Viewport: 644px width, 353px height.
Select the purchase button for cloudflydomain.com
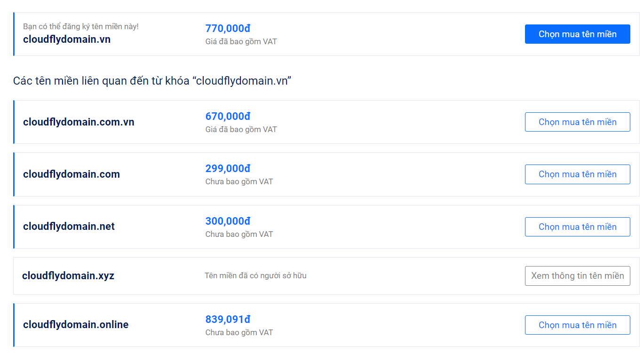(x=577, y=174)
